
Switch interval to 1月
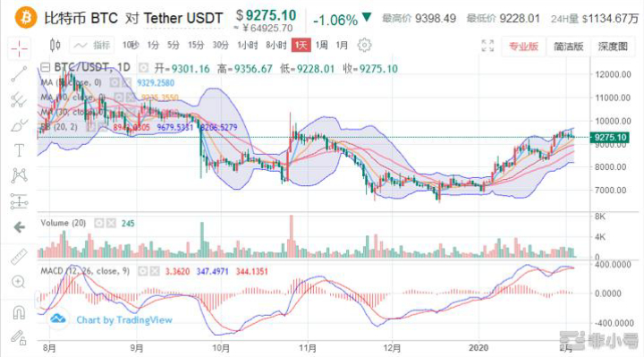342,46
